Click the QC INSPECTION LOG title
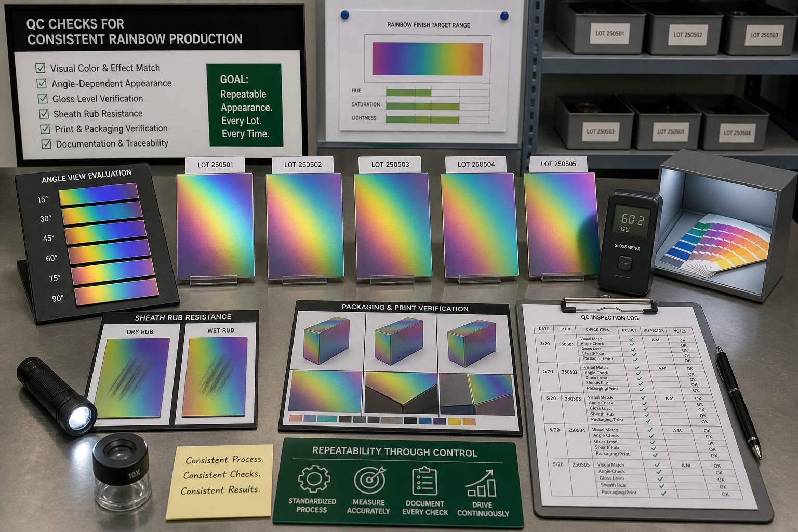This screenshot has width=798, height=532. (x=609, y=317)
